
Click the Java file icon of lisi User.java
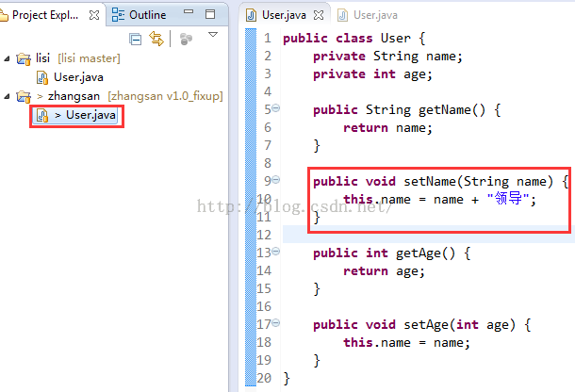pos(42,77)
